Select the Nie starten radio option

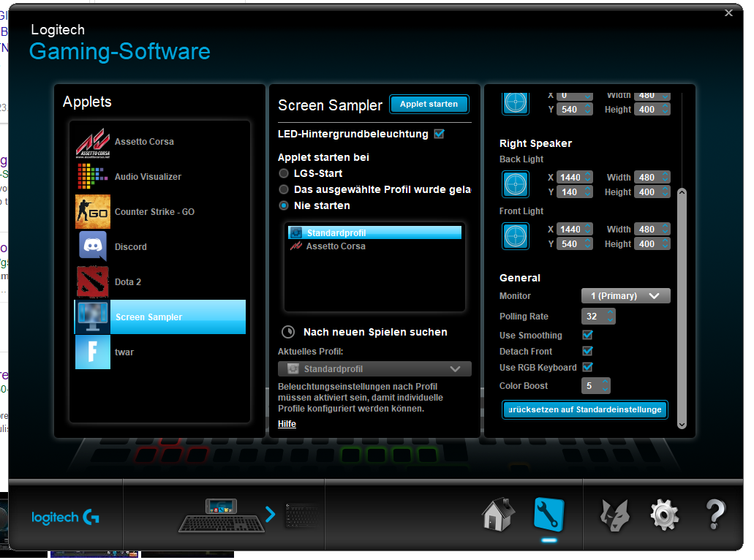tap(284, 205)
